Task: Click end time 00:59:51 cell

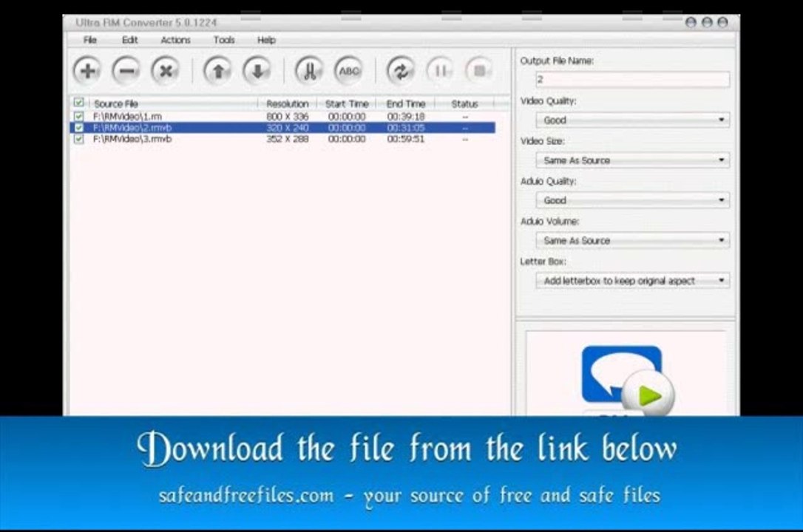Action: click(406, 139)
